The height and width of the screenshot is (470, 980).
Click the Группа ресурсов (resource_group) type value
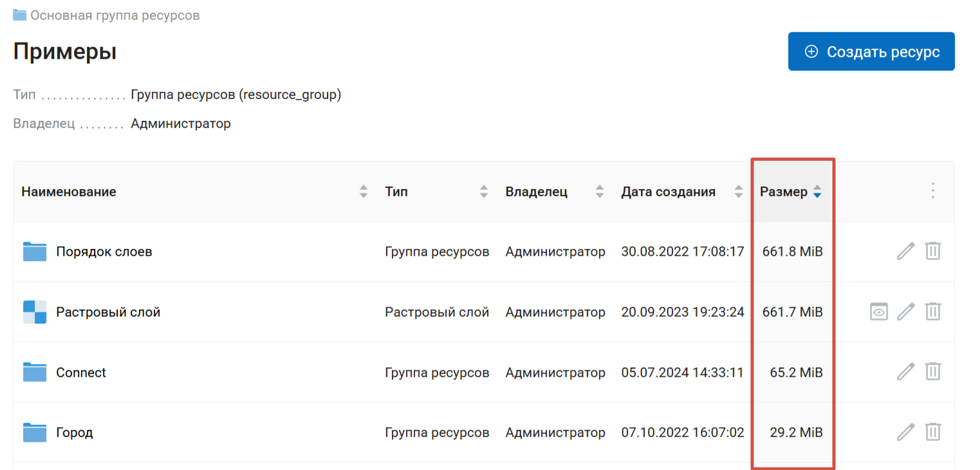coord(236,95)
